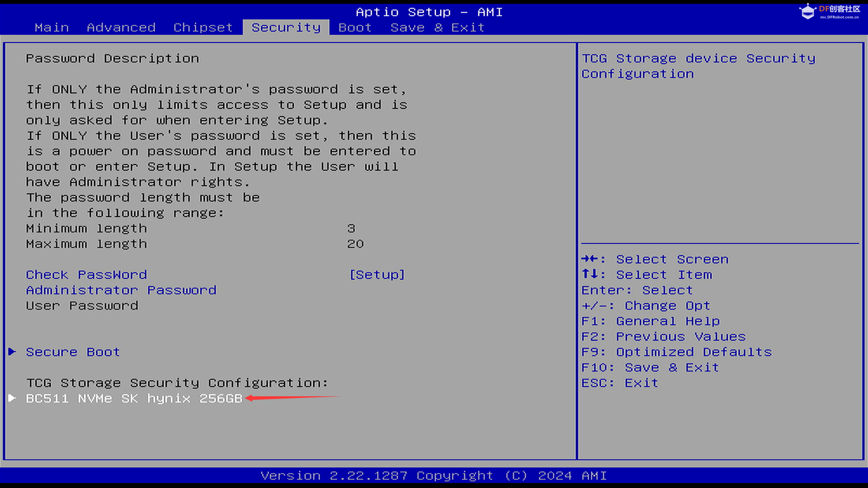The width and height of the screenshot is (868, 488).
Task: Click the F10 Save & Exit hint
Action: click(x=650, y=367)
